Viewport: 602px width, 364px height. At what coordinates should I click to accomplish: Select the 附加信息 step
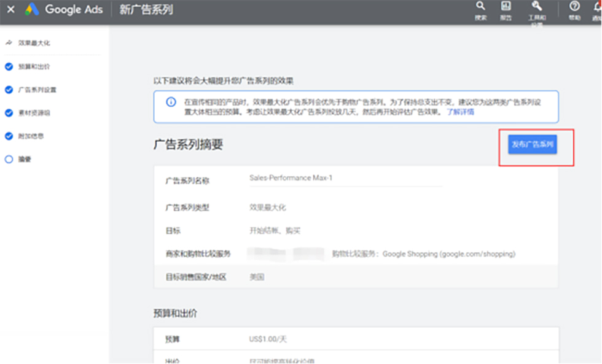point(31,136)
